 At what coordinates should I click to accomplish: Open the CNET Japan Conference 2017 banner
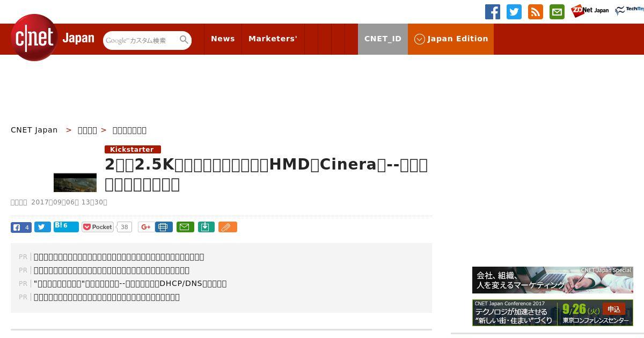pyautogui.click(x=553, y=312)
